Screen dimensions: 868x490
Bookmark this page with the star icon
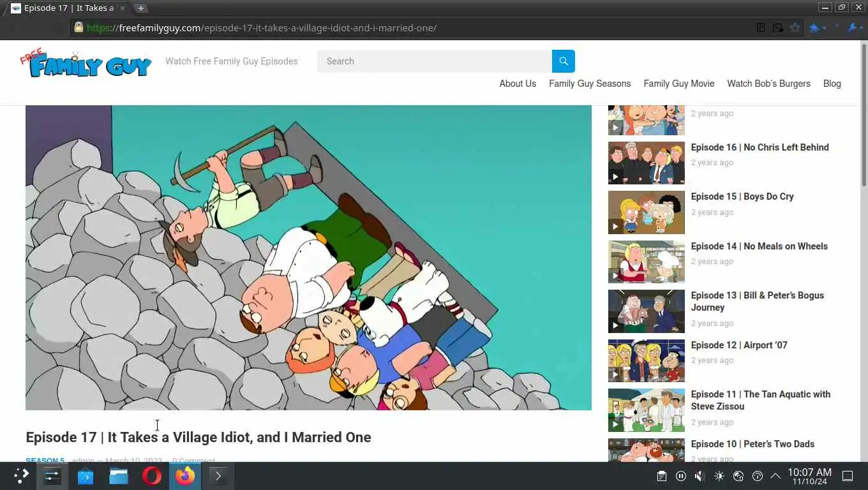point(795,27)
